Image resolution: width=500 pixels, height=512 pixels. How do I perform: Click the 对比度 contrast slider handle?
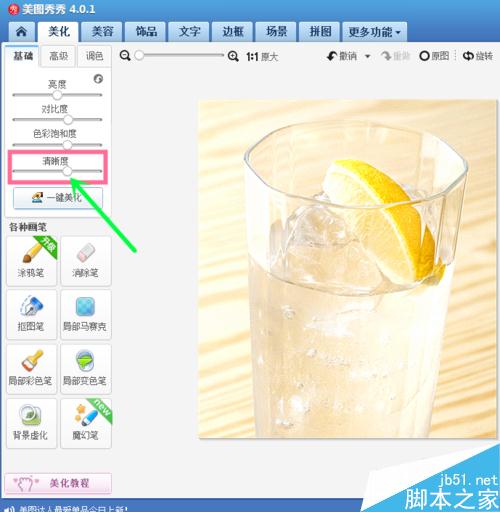click(x=68, y=120)
